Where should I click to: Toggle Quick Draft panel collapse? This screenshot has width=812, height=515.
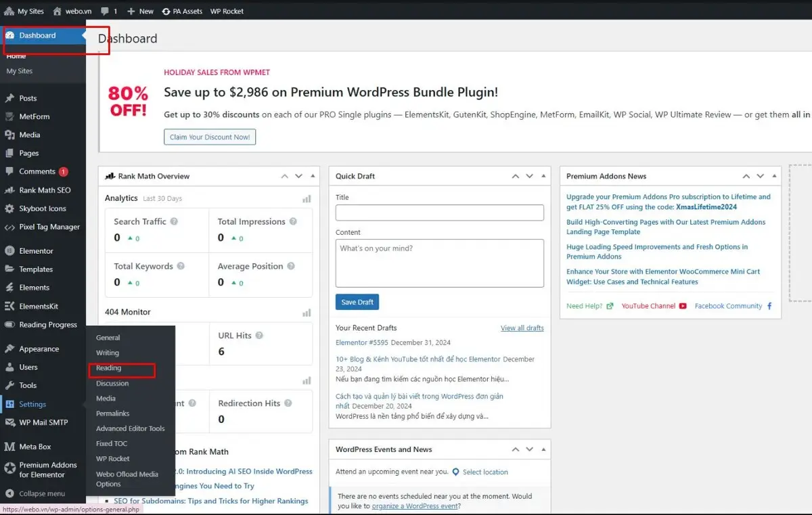point(543,176)
